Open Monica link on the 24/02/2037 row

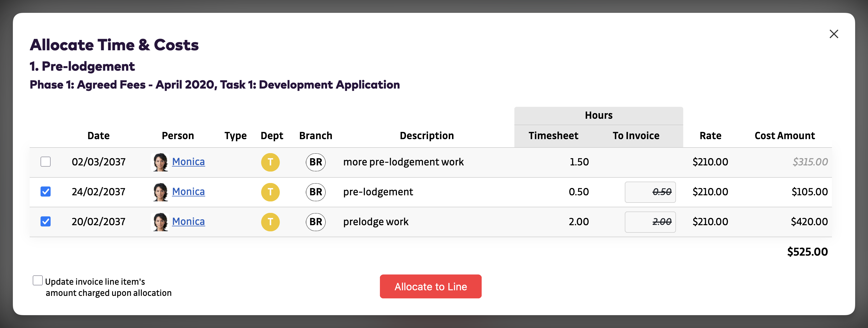tap(188, 192)
